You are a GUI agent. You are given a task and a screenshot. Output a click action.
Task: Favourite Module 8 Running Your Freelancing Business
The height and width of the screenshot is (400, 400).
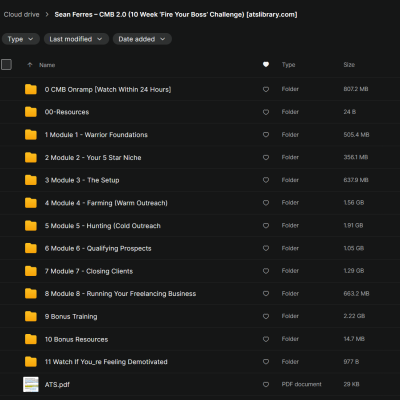click(266, 294)
